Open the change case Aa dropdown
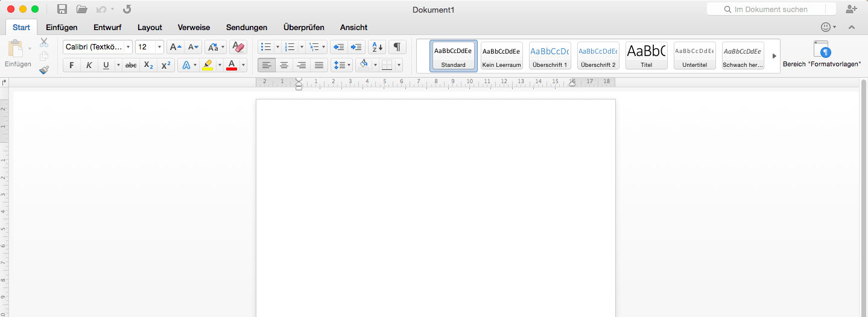This screenshot has height=317, width=868. point(216,47)
